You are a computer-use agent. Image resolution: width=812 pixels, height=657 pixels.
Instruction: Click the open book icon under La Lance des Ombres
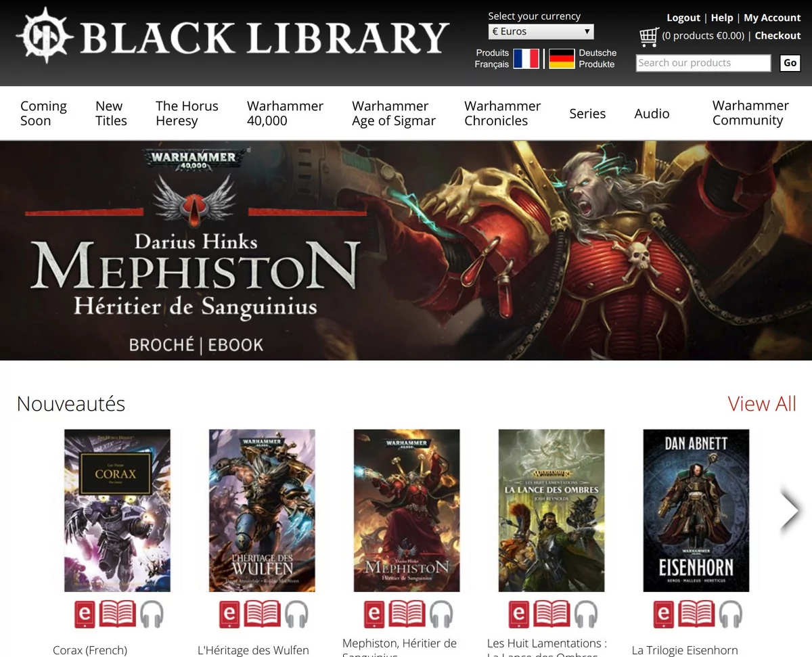[552, 614]
